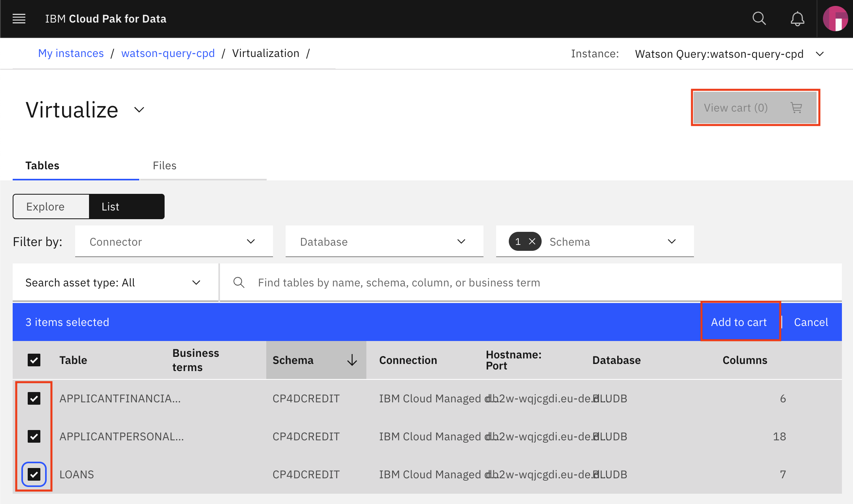853x504 pixels.
Task: Toggle the APPLICANTFINANCIA checkbox off
Action: (34, 398)
